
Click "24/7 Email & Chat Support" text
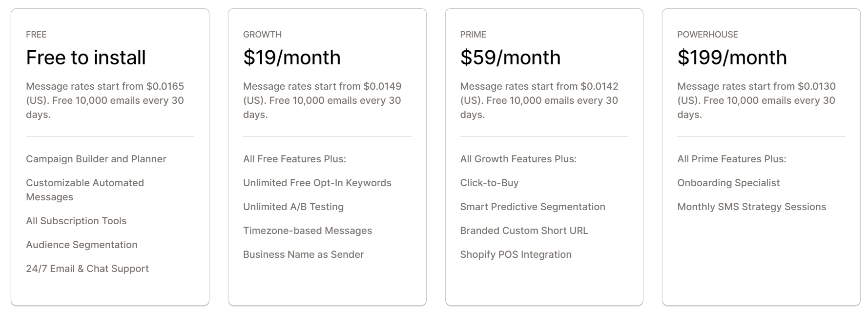(x=87, y=269)
